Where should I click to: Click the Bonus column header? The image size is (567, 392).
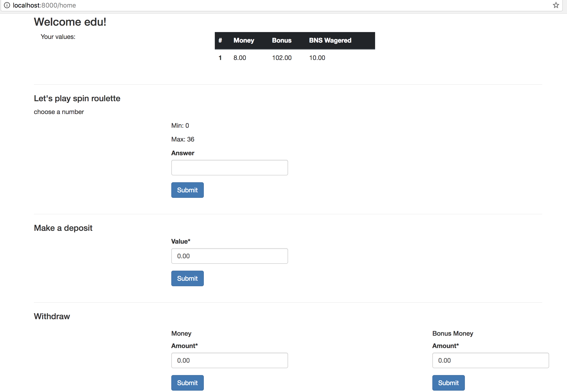(x=281, y=40)
